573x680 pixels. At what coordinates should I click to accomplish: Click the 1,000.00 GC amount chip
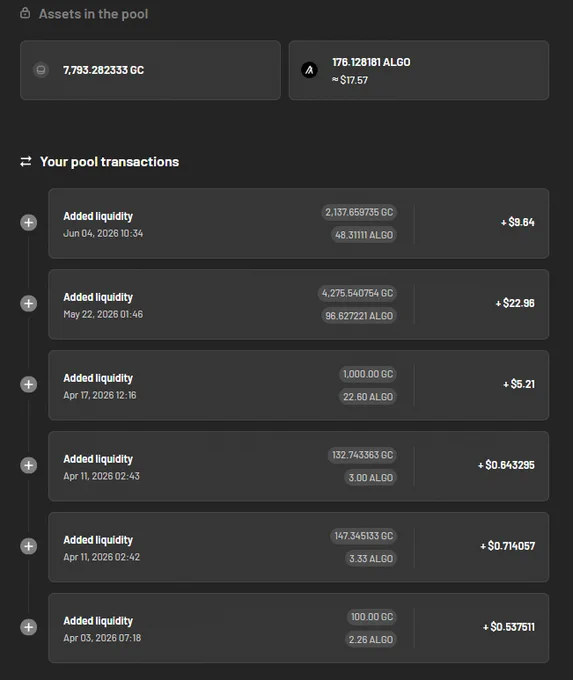click(x=368, y=374)
